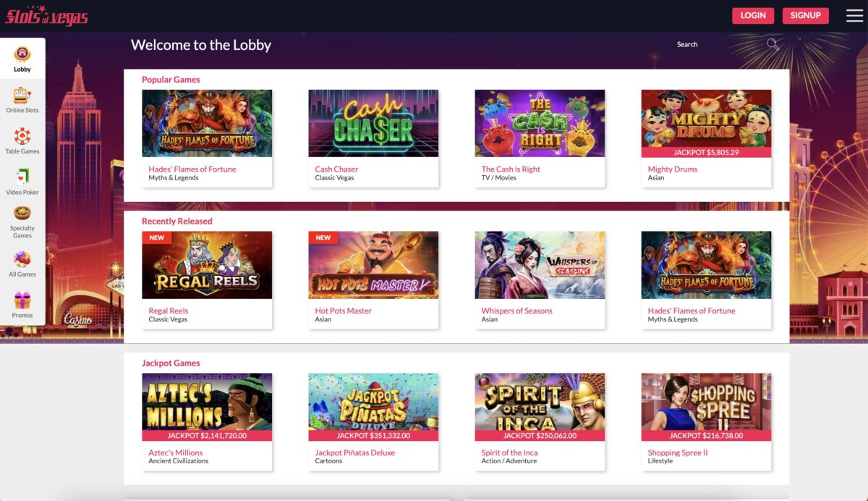Click Jackpot Piñatas Deluxe title link
868x501 pixels.
pos(355,453)
